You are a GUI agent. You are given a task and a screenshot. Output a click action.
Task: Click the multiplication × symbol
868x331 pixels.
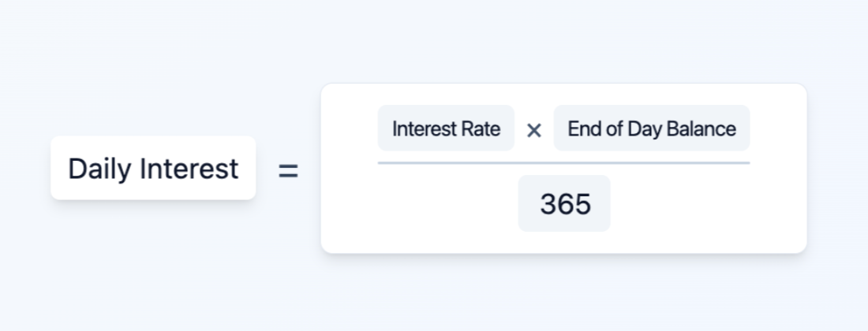pyautogui.click(x=534, y=130)
